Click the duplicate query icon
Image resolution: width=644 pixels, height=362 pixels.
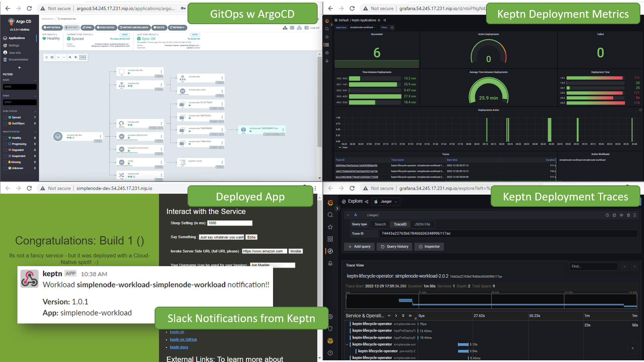[x=614, y=215]
